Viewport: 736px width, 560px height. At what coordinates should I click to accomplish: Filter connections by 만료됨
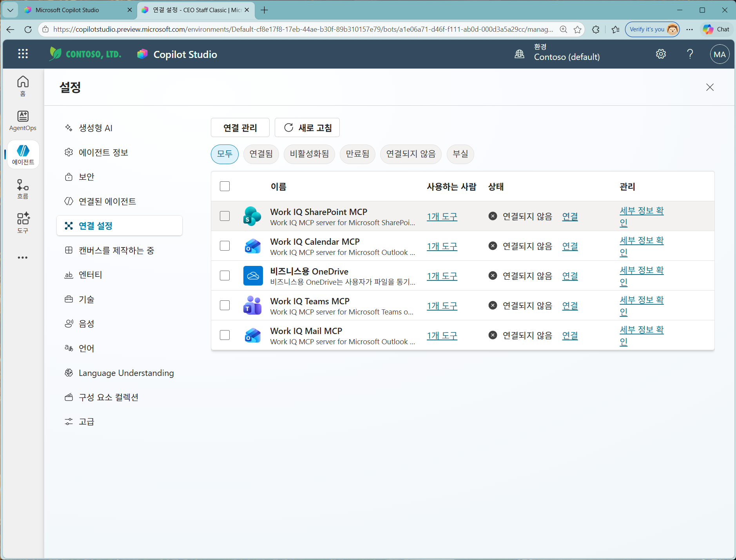pos(357,154)
